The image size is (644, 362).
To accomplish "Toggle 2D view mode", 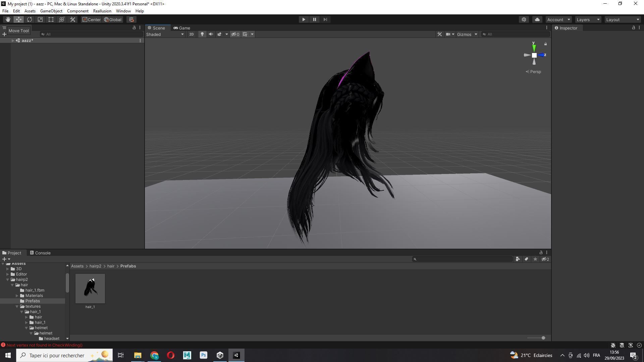I will click(191, 34).
